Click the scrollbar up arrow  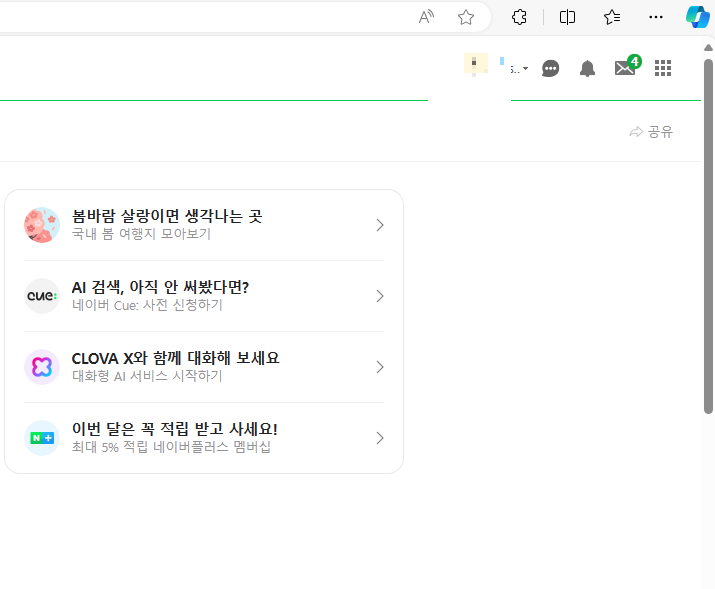click(708, 48)
